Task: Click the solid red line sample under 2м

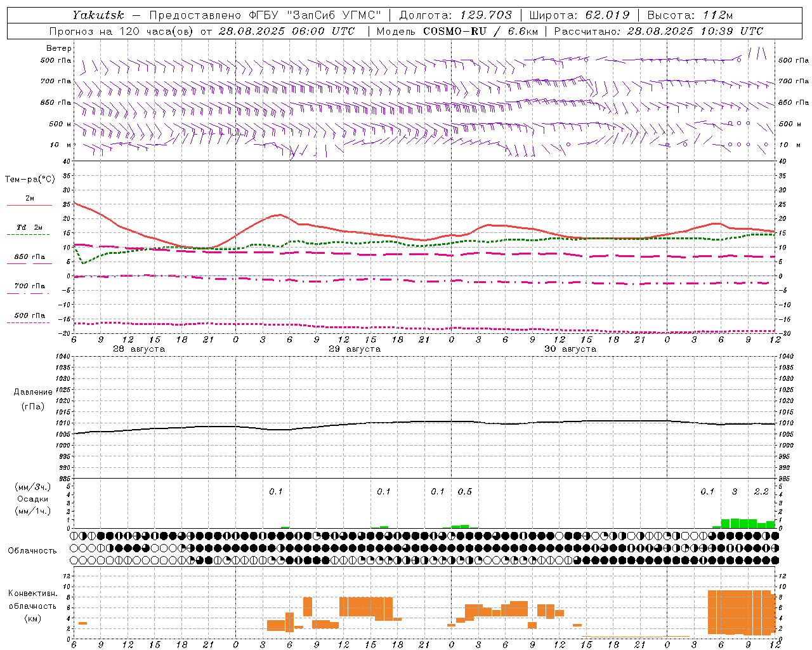Action: click(29, 205)
